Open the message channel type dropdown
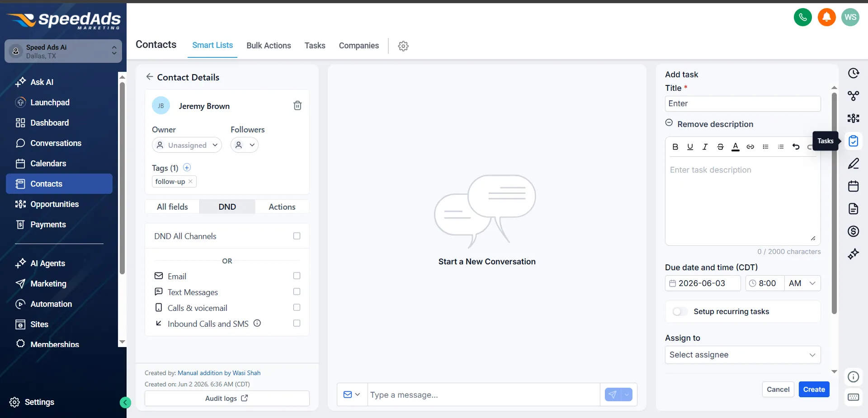The width and height of the screenshot is (868, 418). coord(352,395)
